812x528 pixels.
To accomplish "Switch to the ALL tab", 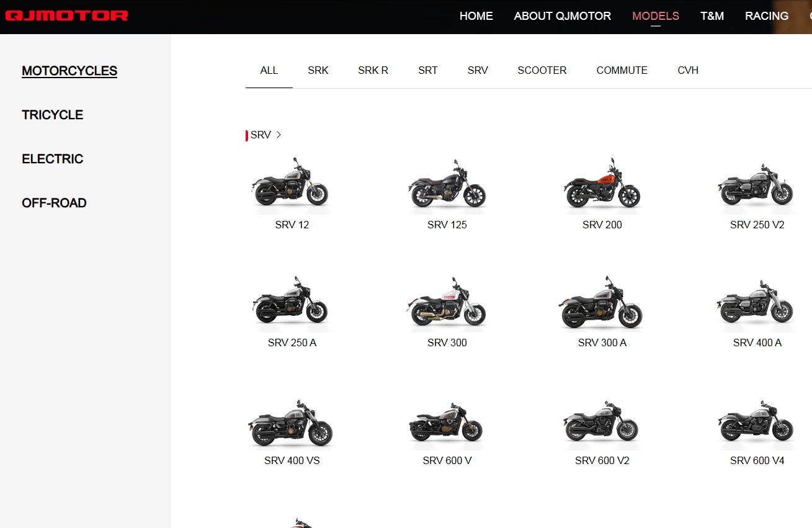I will (x=269, y=70).
